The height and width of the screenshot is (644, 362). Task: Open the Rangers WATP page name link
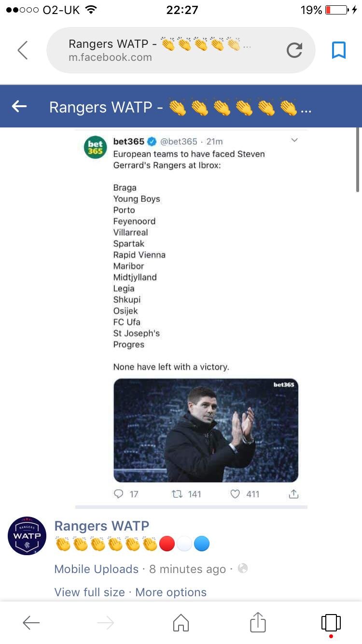coord(102,526)
